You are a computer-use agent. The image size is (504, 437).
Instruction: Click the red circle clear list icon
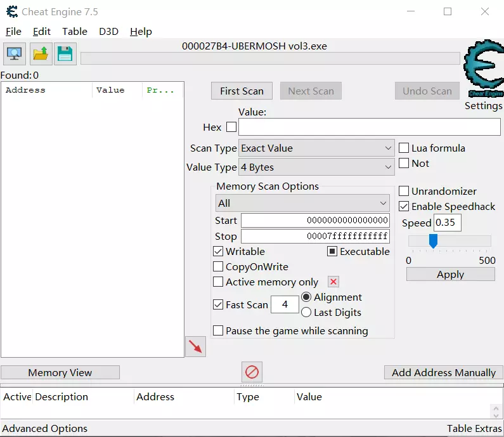(252, 372)
